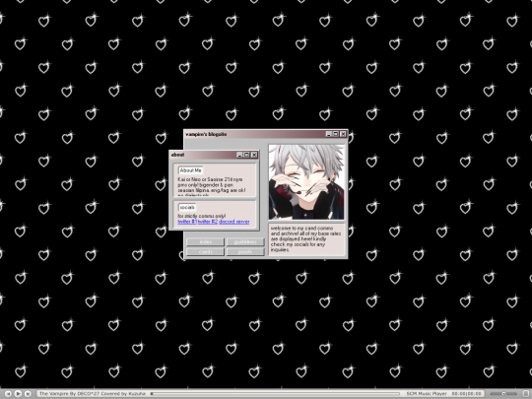Click the 00:00 track time display

tap(467, 393)
